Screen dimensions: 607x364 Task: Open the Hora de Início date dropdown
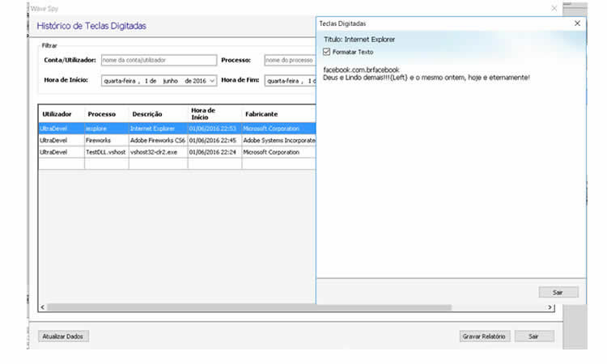(212, 81)
